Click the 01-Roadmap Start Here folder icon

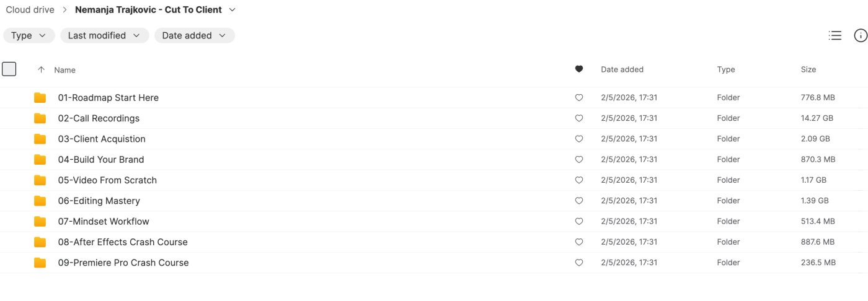[x=40, y=98]
